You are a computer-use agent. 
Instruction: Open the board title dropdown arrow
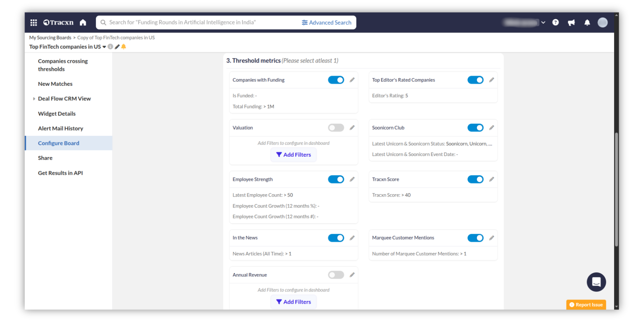click(104, 47)
